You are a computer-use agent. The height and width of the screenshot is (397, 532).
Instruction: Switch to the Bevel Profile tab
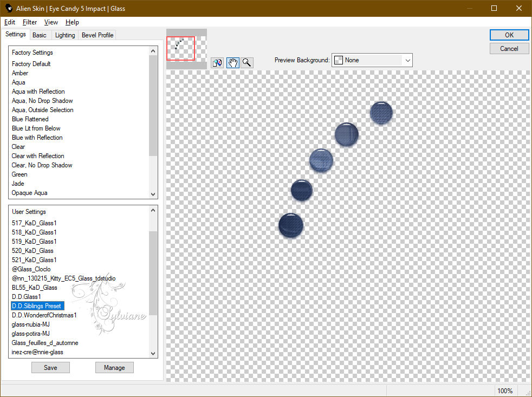pyautogui.click(x=98, y=35)
